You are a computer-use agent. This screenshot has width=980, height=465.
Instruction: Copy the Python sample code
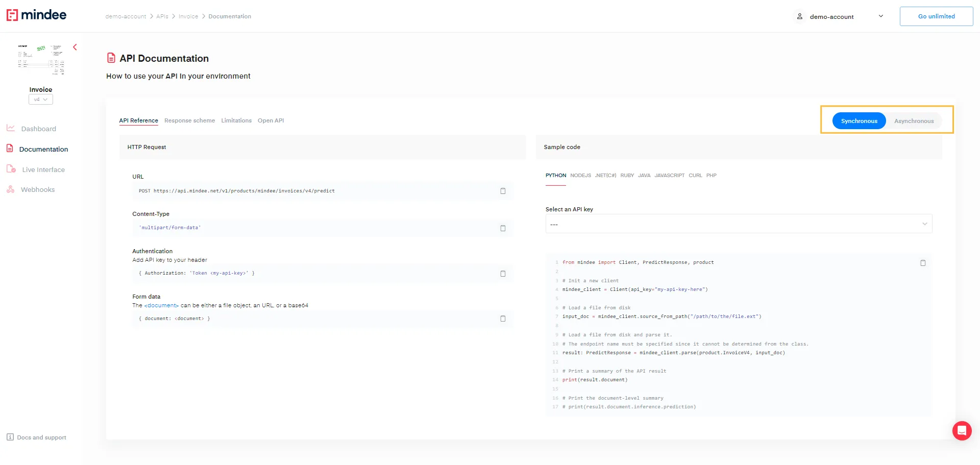[923, 263]
